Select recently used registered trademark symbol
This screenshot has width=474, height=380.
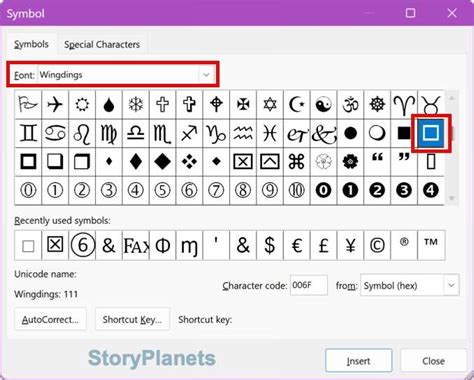(404, 246)
